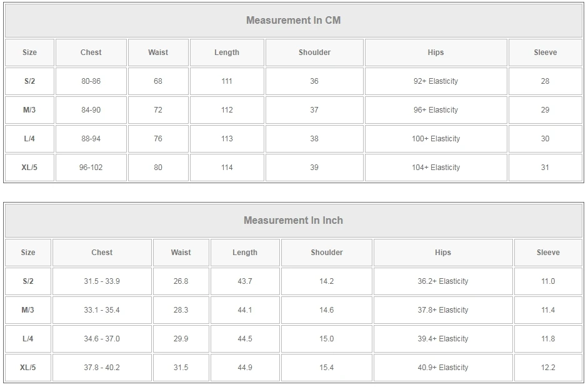Select the S/2 size row in CM table
The image size is (588, 387).
coord(29,81)
